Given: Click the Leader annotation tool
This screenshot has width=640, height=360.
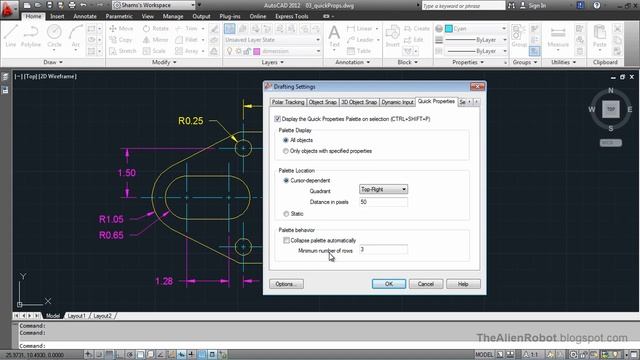Looking at the screenshot, I should (x=360, y=40).
